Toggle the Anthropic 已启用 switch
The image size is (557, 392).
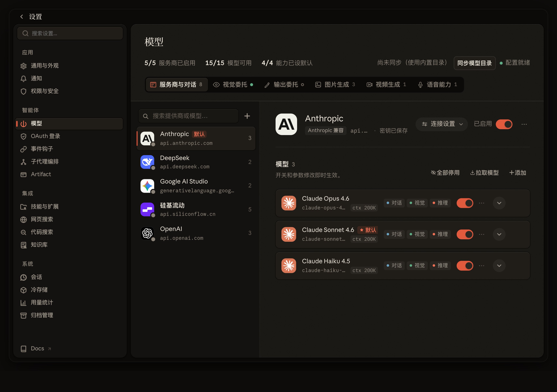click(x=504, y=124)
